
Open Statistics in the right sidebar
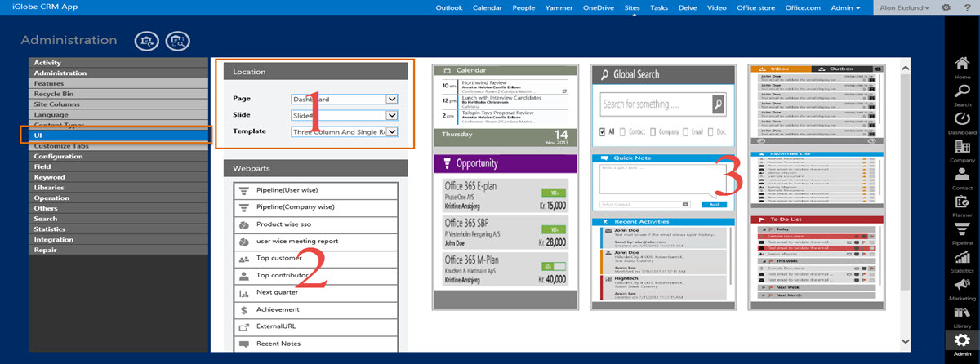tap(962, 263)
